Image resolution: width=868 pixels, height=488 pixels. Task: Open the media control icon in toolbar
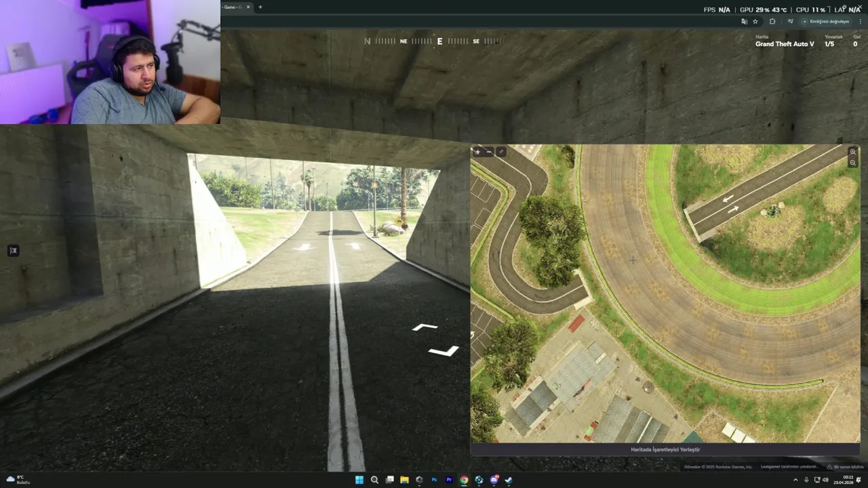pos(790,22)
